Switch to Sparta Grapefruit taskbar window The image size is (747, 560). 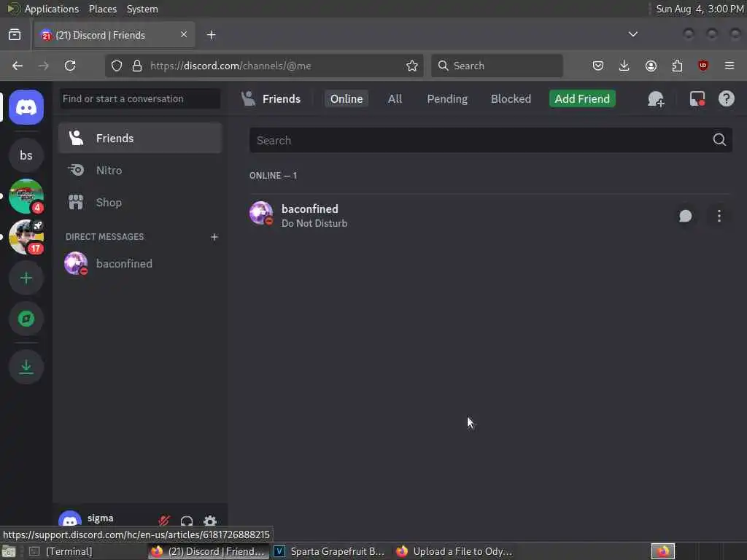(330, 551)
